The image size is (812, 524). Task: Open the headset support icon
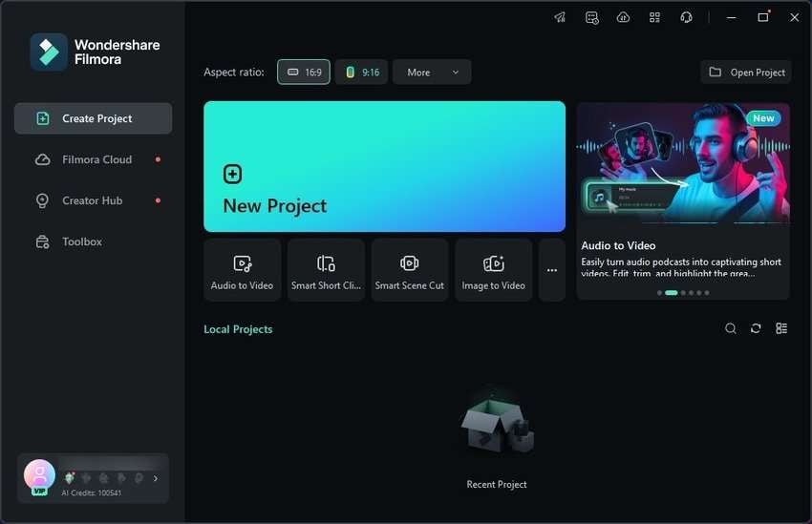point(686,17)
